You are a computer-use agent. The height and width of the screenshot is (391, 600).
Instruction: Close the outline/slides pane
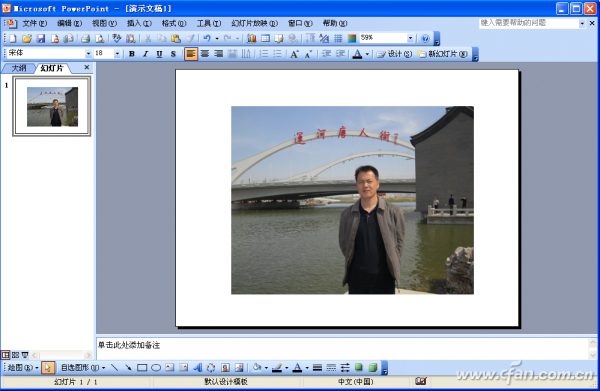pyautogui.click(x=87, y=67)
